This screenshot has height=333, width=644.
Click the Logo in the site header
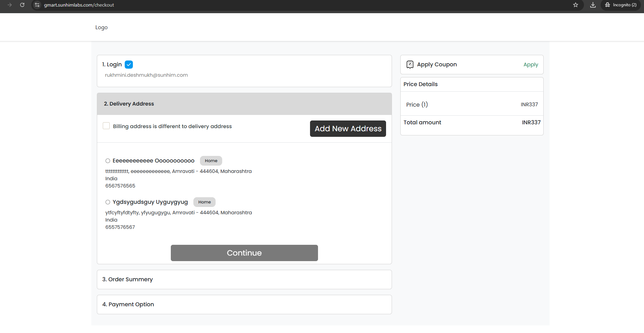pyautogui.click(x=101, y=27)
